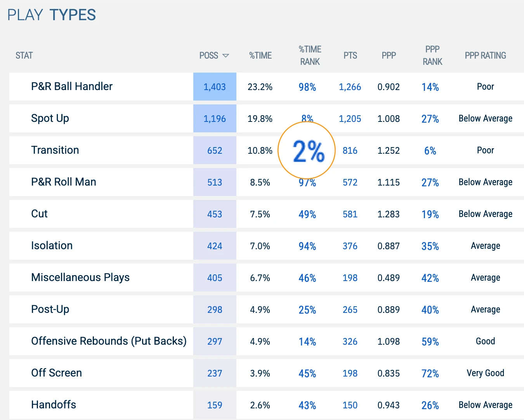The image size is (524, 420).
Task: Click P&R Roll Man points 572
Action: 350,182
